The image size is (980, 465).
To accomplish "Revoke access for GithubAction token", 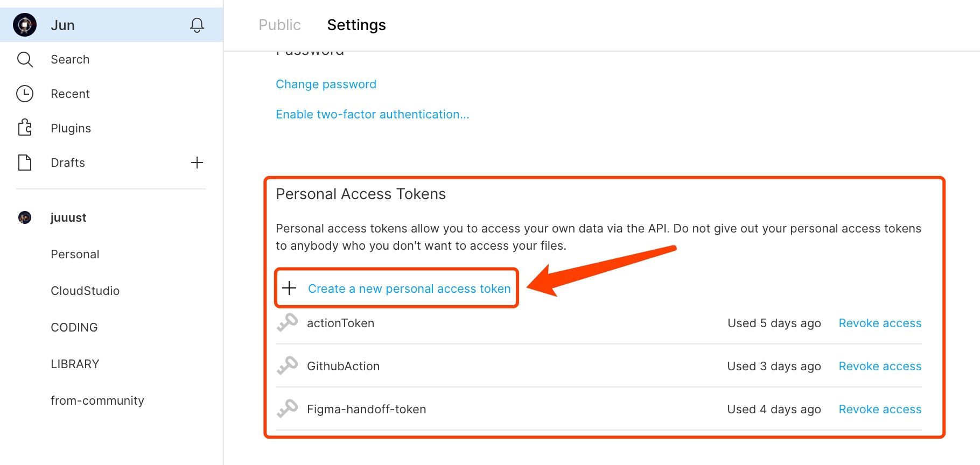I will point(880,366).
